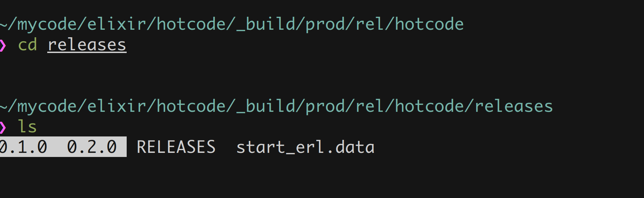The width and height of the screenshot is (644, 198).
Task: Click elixir in the first path line
Action: [x=117, y=25]
